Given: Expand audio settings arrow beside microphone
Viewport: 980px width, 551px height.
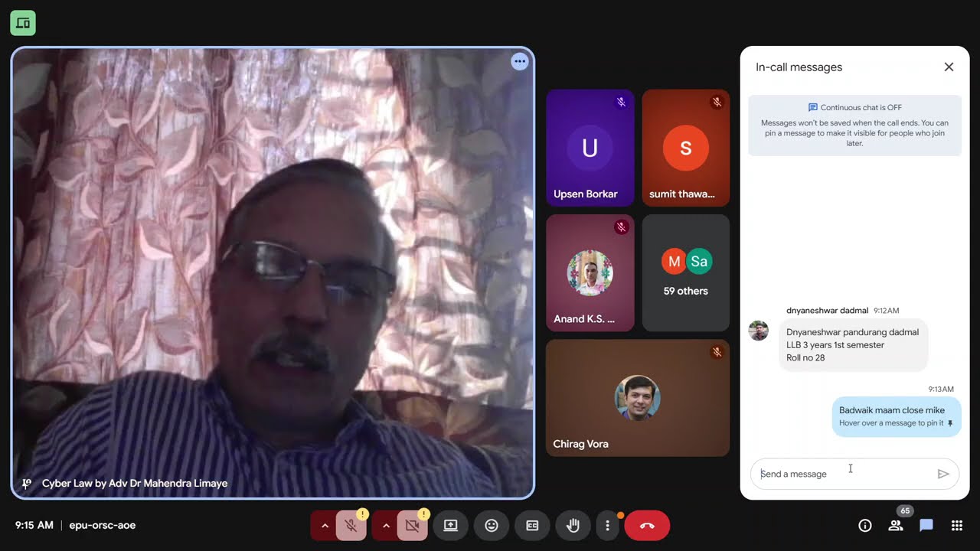Looking at the screenshot, I should [x=324, y=526].
